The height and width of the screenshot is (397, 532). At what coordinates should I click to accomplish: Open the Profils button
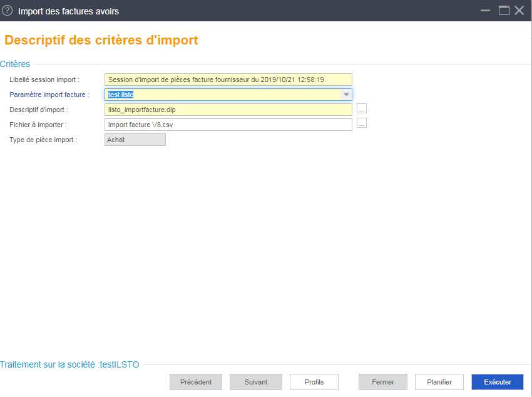[x=314, y=382]
